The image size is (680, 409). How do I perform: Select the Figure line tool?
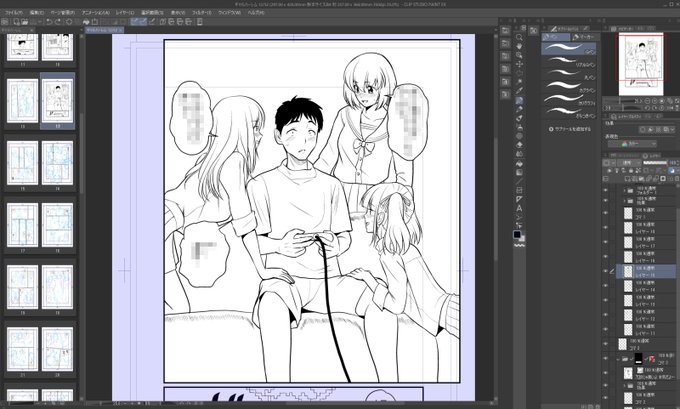(x=519, y=181)
